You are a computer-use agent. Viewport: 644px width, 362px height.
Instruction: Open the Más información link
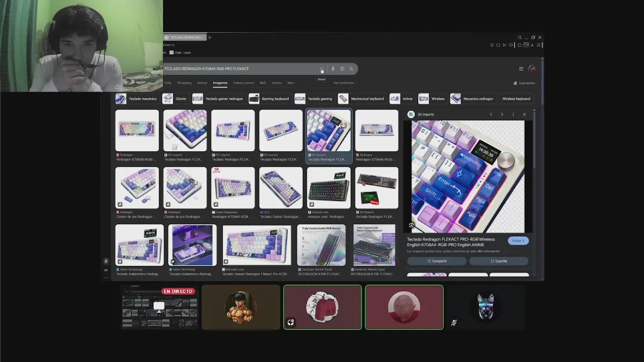[489, 251]
